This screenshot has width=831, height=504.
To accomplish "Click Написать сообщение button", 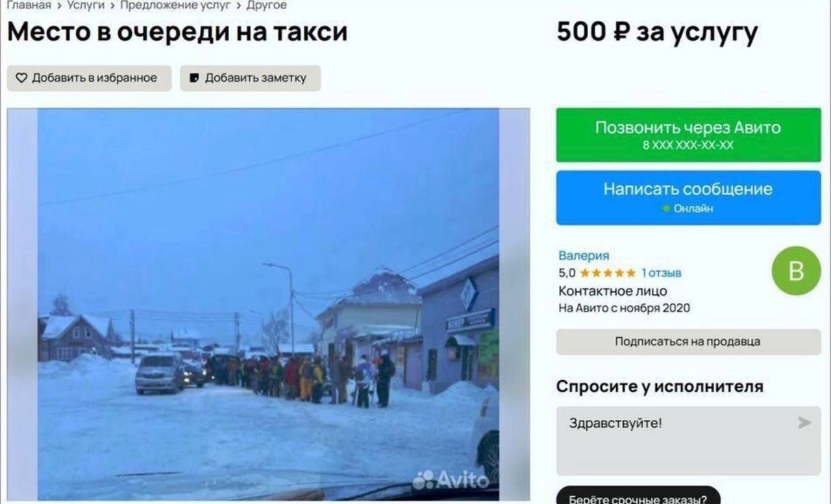I will coord(688,198).
